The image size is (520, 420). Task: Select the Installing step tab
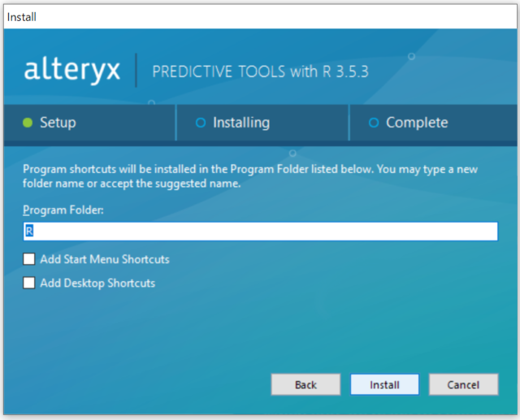262,123
